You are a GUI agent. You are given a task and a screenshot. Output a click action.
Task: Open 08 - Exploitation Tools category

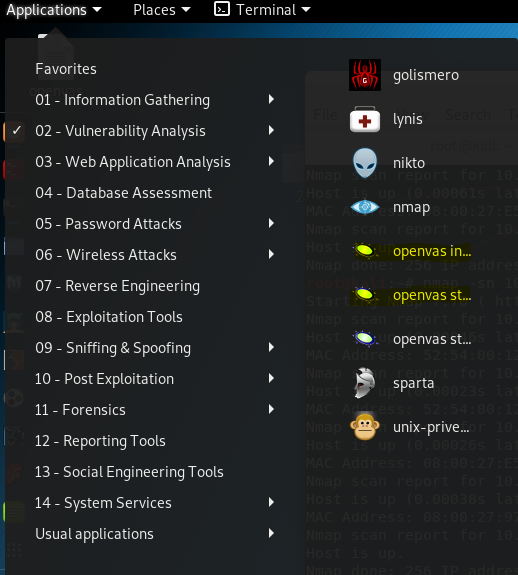109,317
